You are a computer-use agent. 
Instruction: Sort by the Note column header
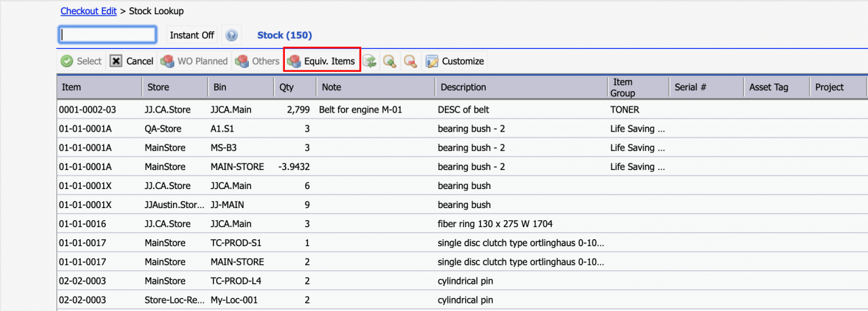tap(376, 87)
